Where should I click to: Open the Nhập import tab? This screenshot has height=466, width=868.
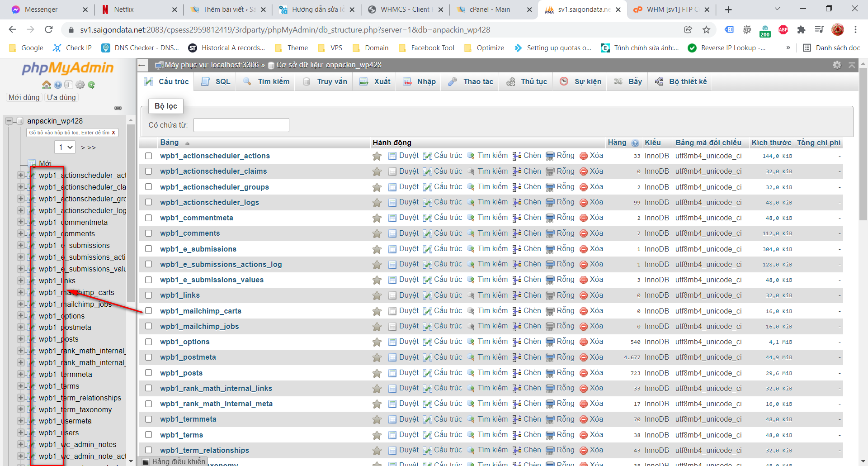coord(419,82)
